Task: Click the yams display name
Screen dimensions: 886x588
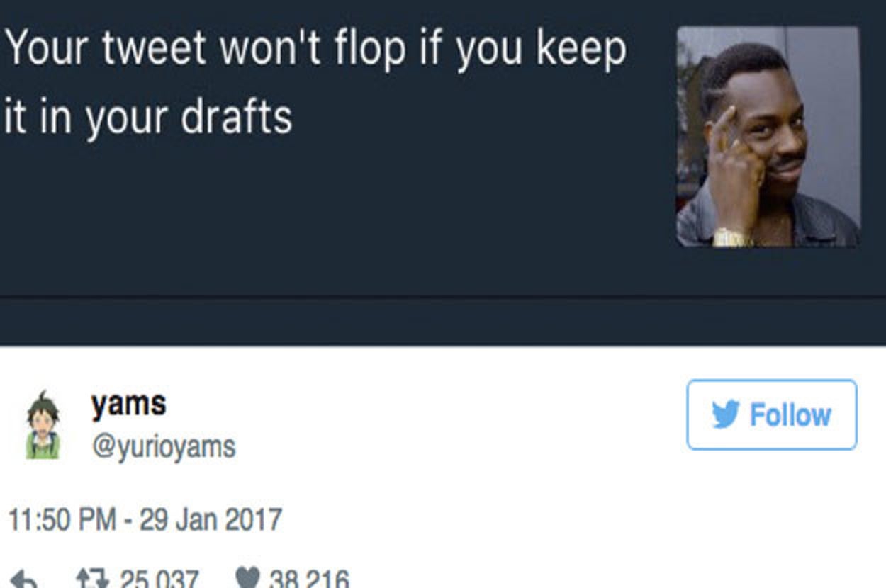Action: click(x=128, y=404)
